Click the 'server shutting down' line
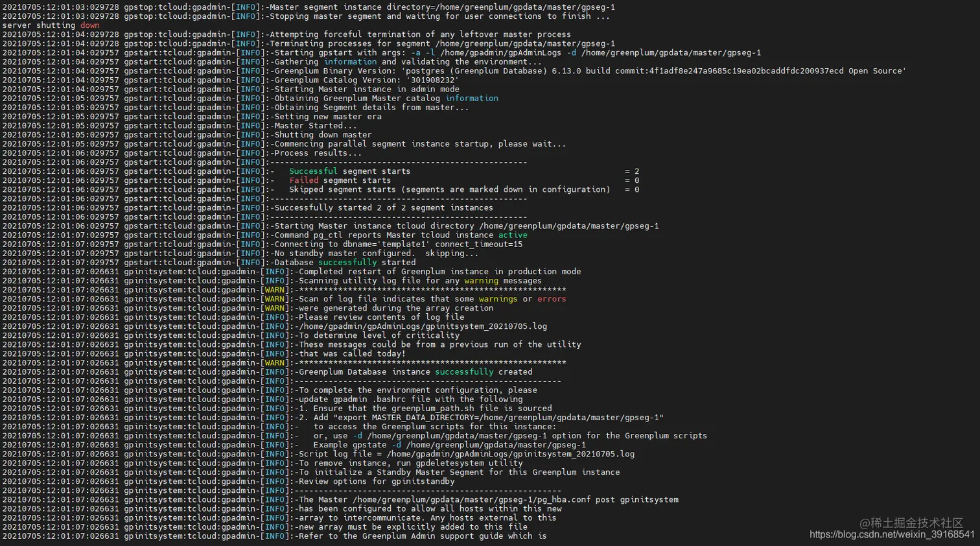Viewport: 980px width, 546px height. tap(51, 25)
